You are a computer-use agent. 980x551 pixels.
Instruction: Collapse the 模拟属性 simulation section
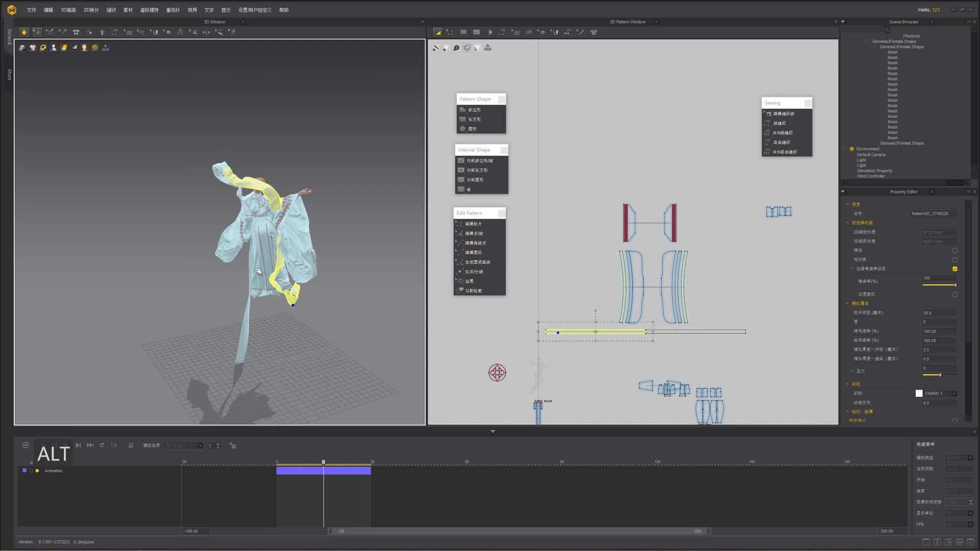pos(847,304)
